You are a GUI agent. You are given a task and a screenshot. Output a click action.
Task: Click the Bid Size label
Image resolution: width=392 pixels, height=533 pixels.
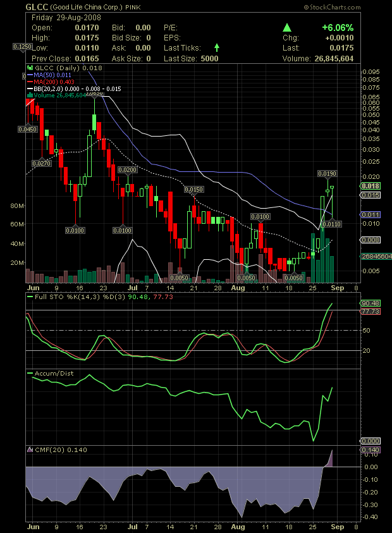click(126, 38)
